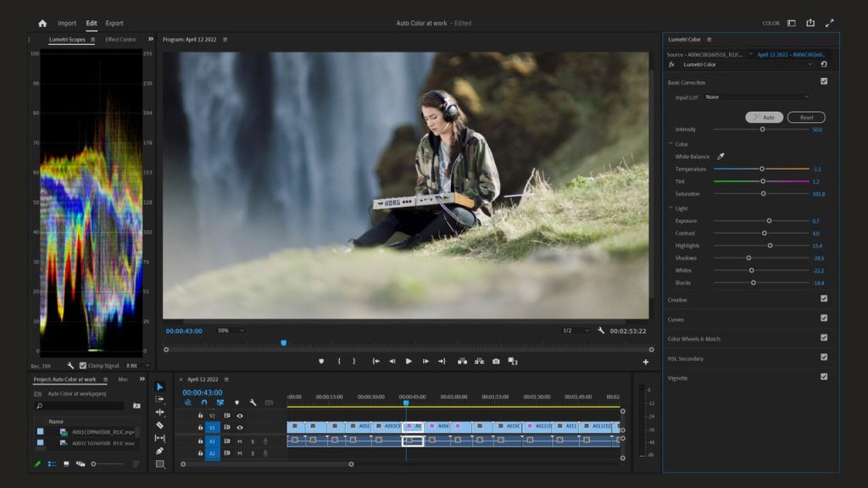
Task: Click the Export Frame camera icon
Action: (495, 361)
